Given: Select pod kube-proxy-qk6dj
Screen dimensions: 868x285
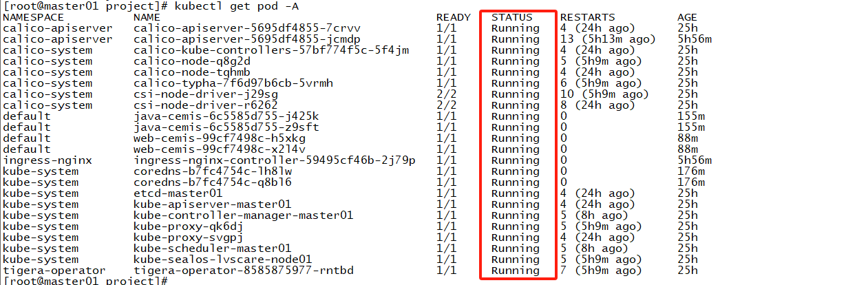Looking at the screenshot, I should coord(189,226).
